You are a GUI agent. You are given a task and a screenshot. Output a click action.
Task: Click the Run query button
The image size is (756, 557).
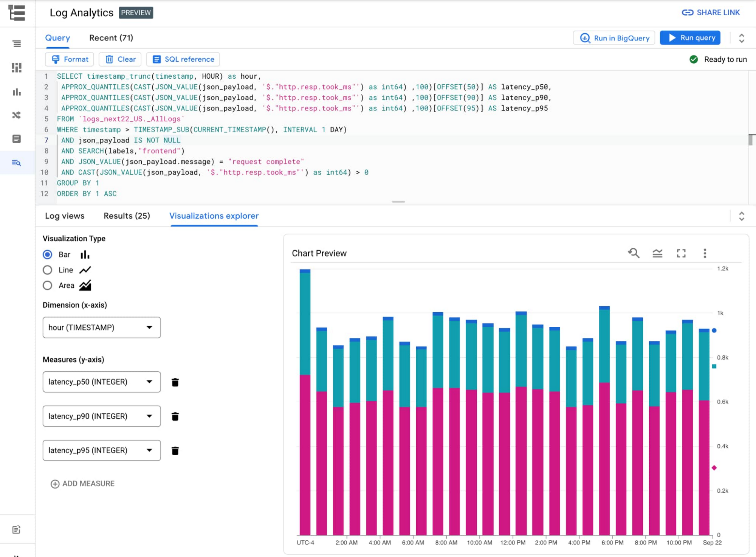click(692, 37)
